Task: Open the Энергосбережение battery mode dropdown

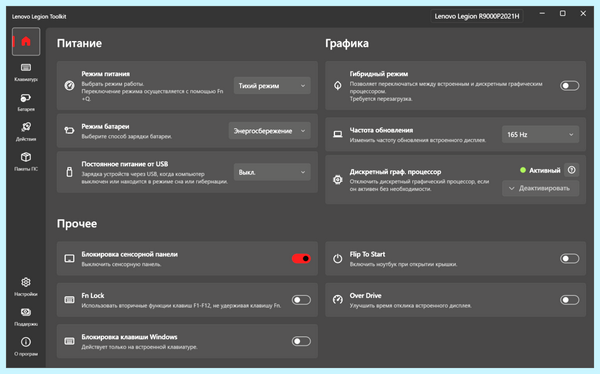Action: [x=269, y=131]
